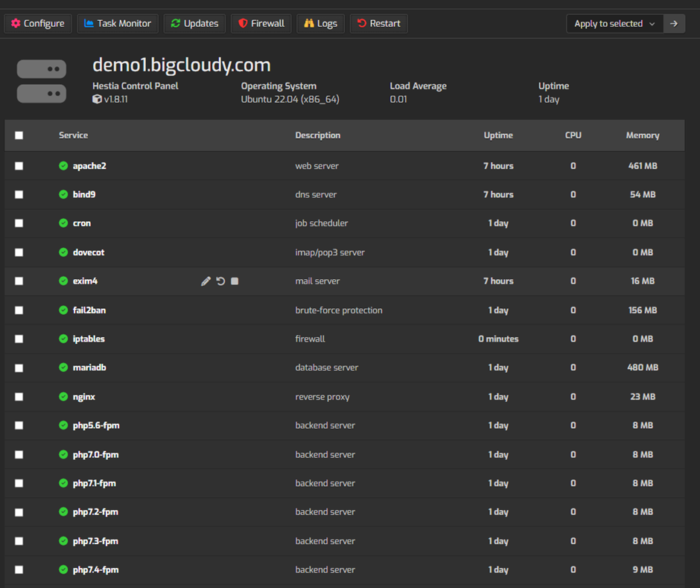
Task: Click the demo1.bigcloudy.com hostname
Action: 181,65
